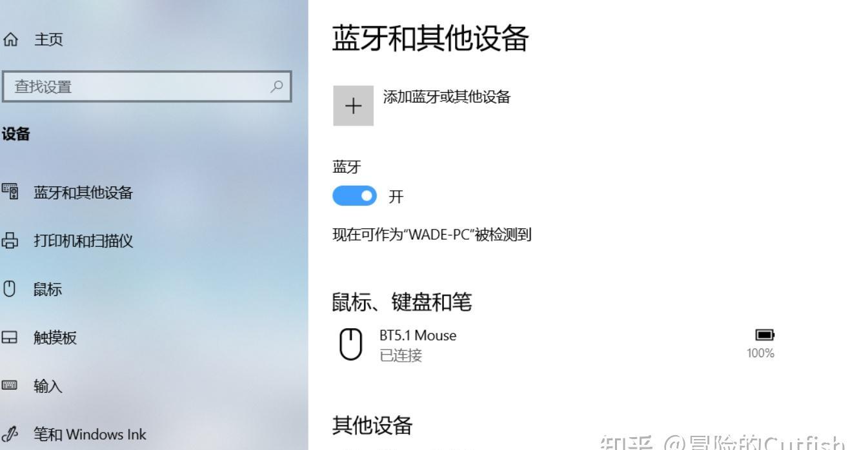Open the 主页 settings home
This screenshot has height=450, width=868.
point(48,40)
